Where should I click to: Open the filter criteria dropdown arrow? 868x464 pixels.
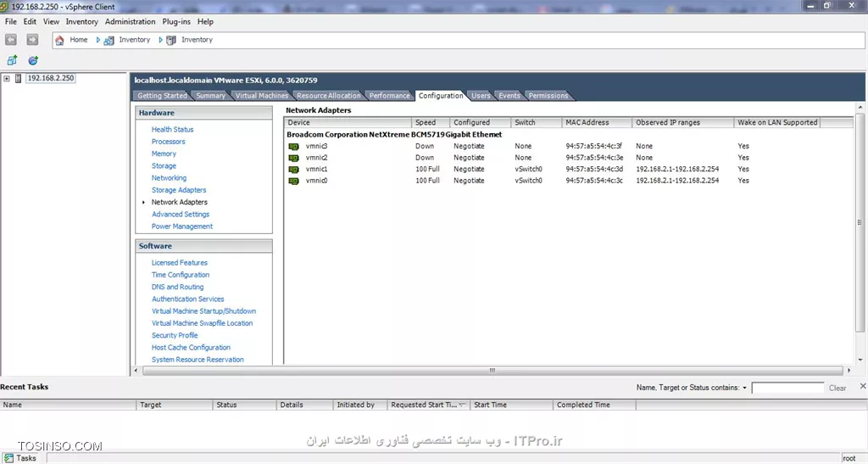pyautogui.click(x=744, y=389)
